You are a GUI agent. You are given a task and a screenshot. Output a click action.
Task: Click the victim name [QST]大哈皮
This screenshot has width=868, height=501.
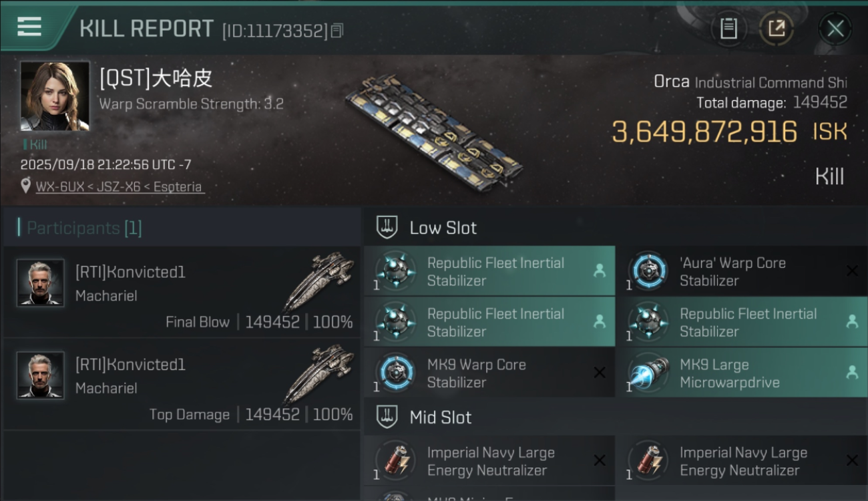[x=156, y=79]
